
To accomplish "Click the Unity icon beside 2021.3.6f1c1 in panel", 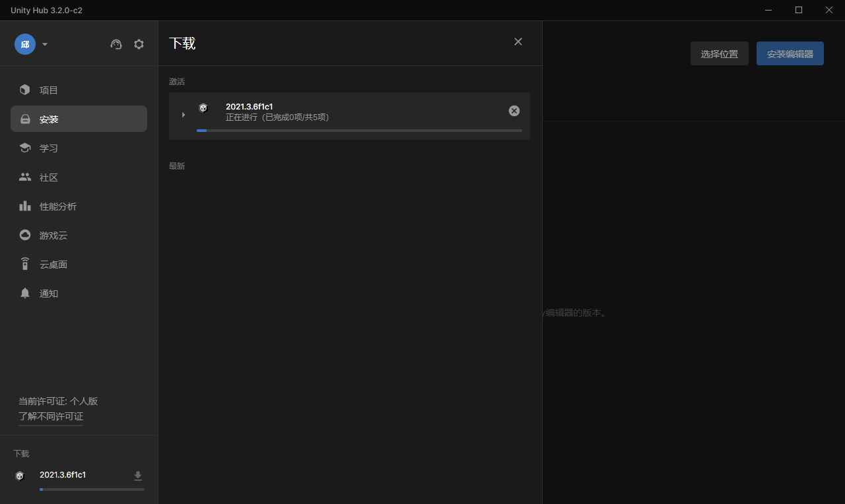I will coord(203,108).
